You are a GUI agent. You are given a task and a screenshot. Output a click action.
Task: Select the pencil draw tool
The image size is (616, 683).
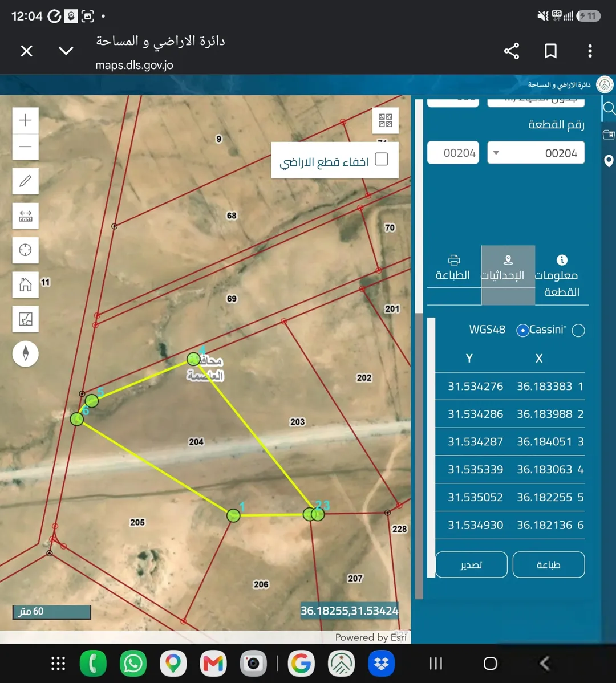[x=25, y=181]
